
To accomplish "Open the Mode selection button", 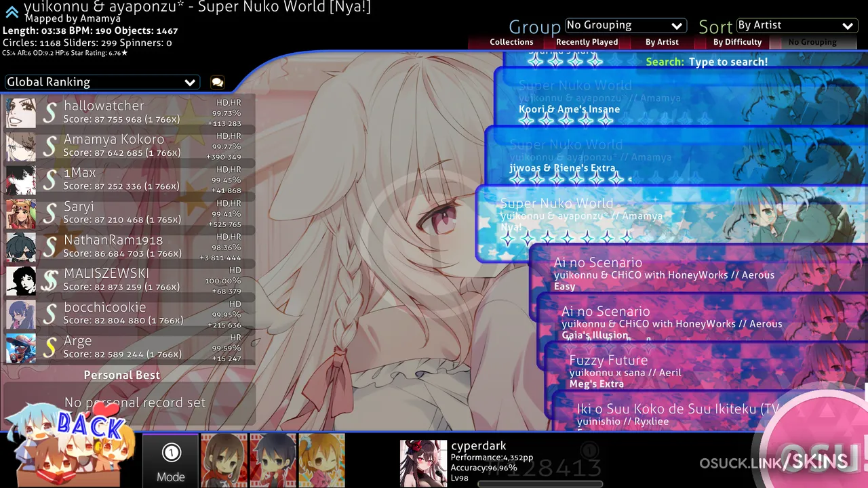I will pos(171,461).
